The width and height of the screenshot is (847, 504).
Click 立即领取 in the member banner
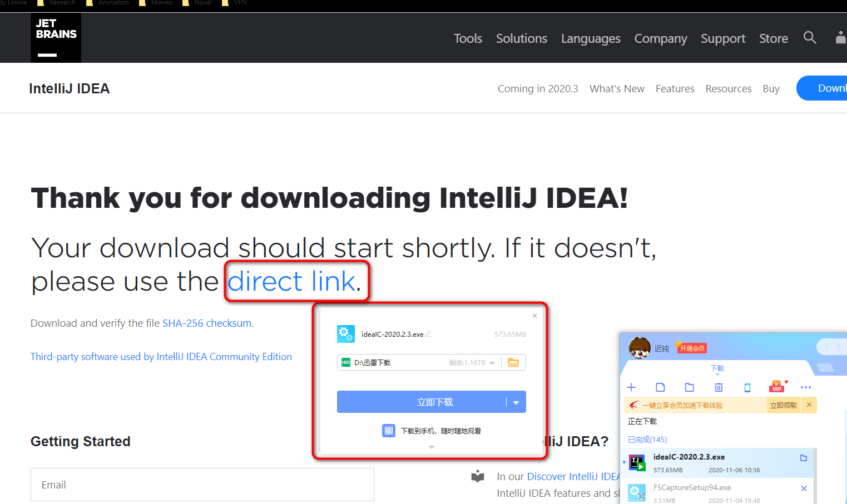pos(783,405)
